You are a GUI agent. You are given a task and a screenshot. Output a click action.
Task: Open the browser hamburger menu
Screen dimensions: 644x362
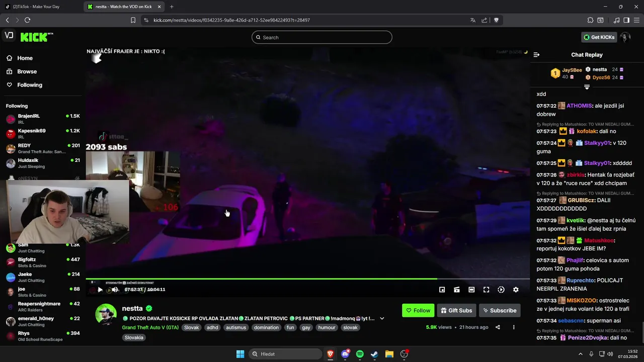point(636,20)
